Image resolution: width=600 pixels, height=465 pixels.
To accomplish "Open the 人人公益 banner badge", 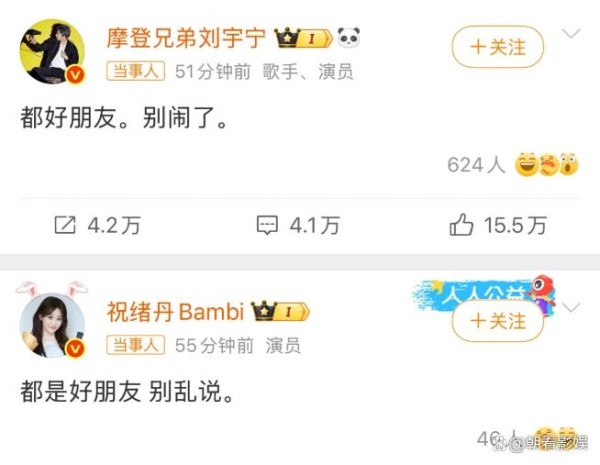I will click(x=484, y=293).
